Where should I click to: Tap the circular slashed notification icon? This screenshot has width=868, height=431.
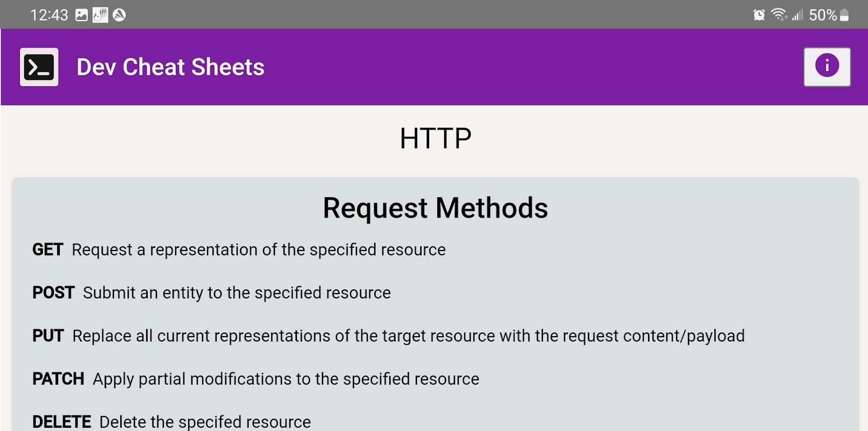[x=119, y=15]
